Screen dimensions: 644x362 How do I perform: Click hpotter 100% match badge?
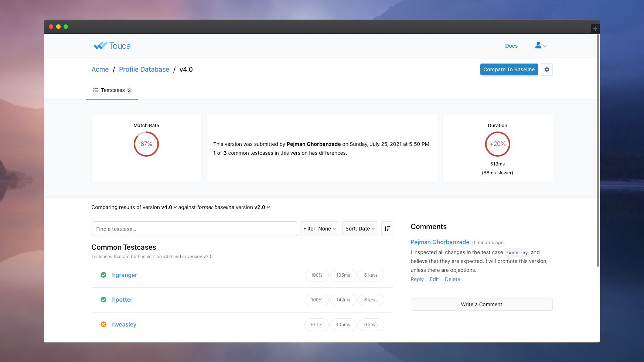(317, 300)
